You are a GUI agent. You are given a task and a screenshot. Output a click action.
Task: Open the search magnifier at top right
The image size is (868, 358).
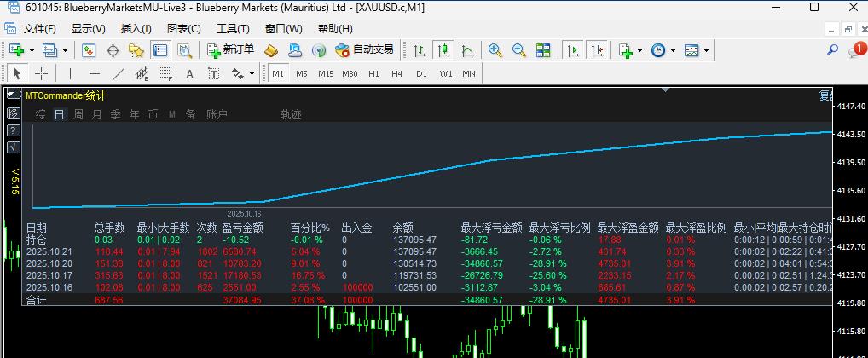point(832,50)
